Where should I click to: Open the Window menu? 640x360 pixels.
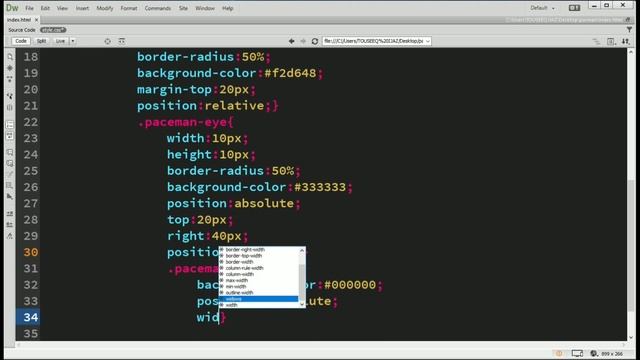point(205,8)
